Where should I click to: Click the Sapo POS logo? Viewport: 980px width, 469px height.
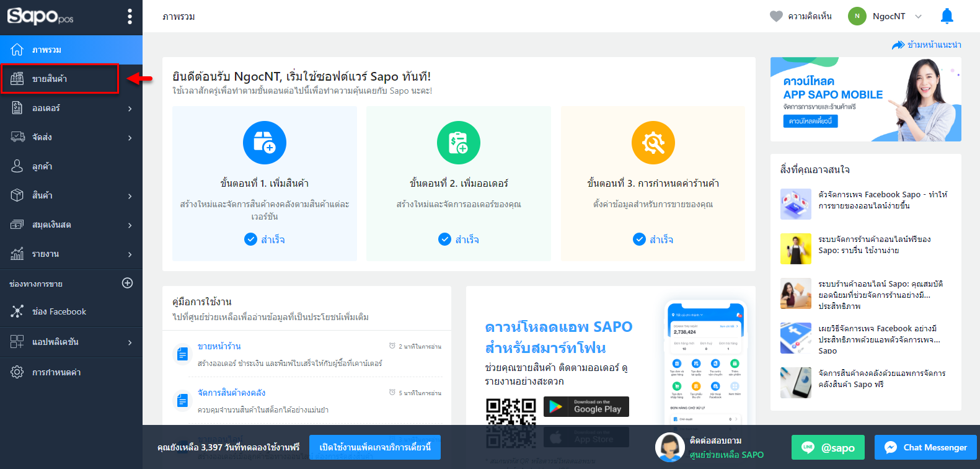(x=40, y=16)
